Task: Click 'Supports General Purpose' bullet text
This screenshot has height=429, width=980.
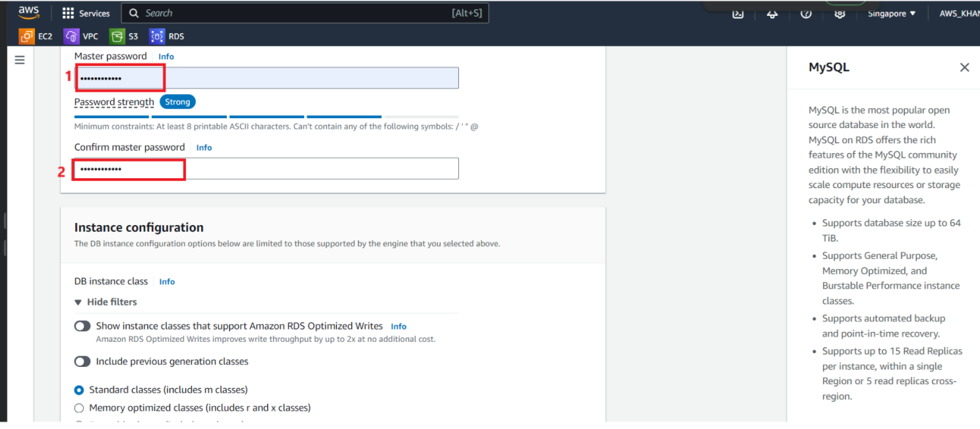Action: pos(890,278)
